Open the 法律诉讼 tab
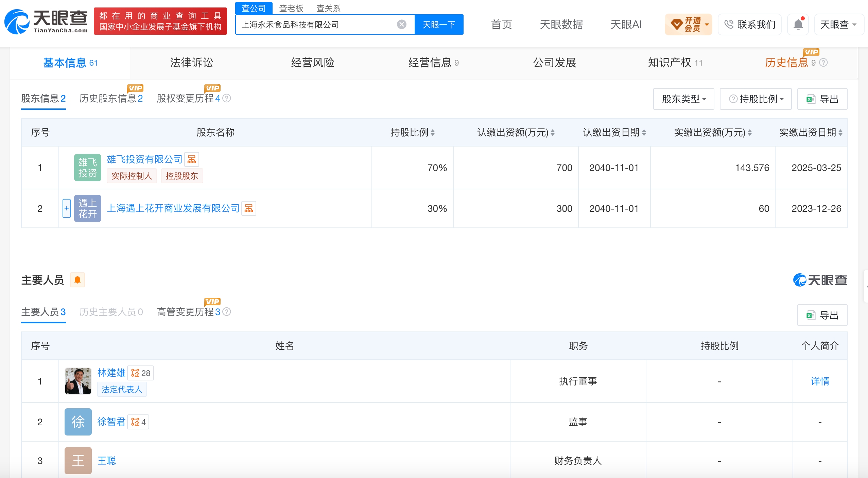Viewport: 868px width, 478px height. tap(192, 63)
